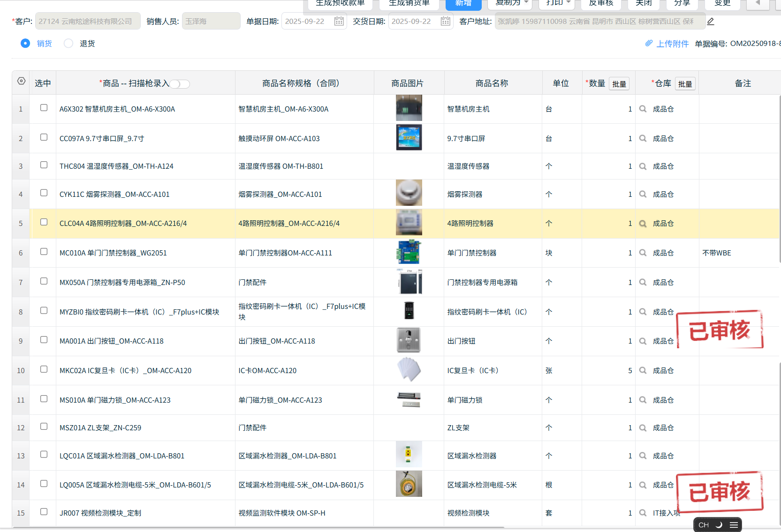Click the 批量 button beside 数量
Image resolution: width=781 pixels, height=532 pixels.
point(619,84)
